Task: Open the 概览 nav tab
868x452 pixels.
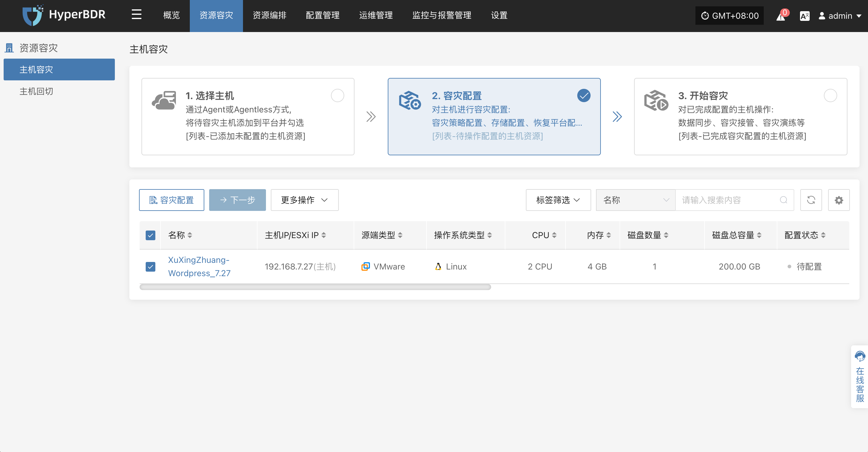Action: (171, 15)
